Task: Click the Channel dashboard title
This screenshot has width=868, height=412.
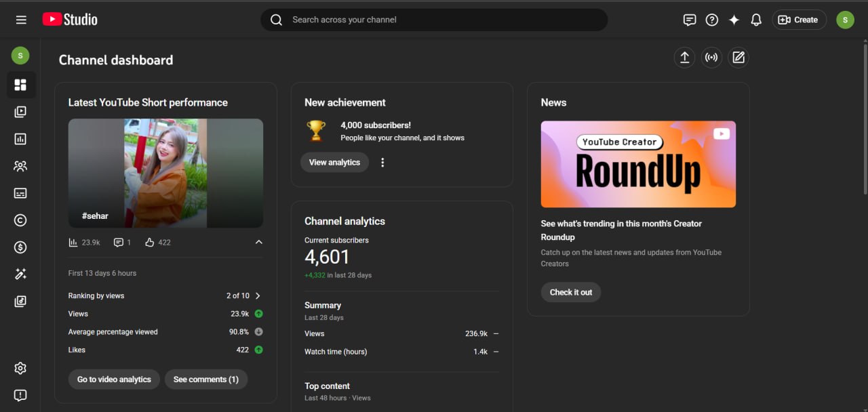Action: (x=116, y=60)
